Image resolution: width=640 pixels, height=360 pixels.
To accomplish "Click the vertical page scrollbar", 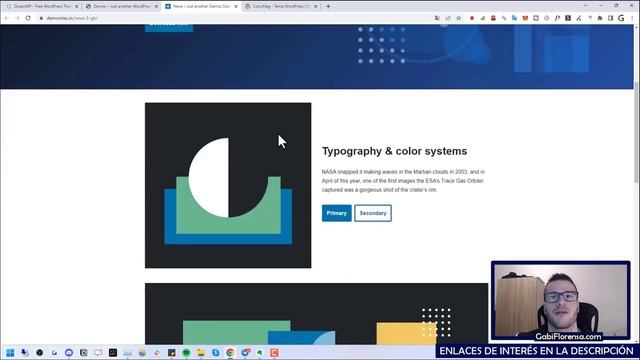I will pos(636,133).
